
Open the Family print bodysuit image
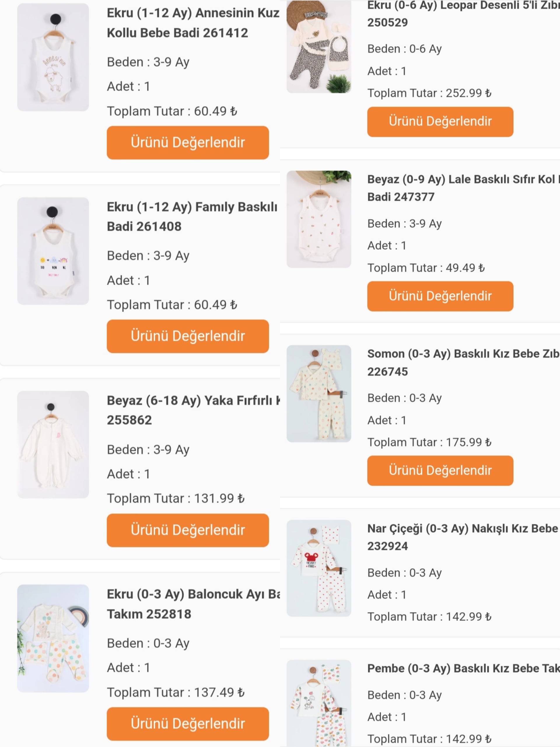[x=53, y=251]
